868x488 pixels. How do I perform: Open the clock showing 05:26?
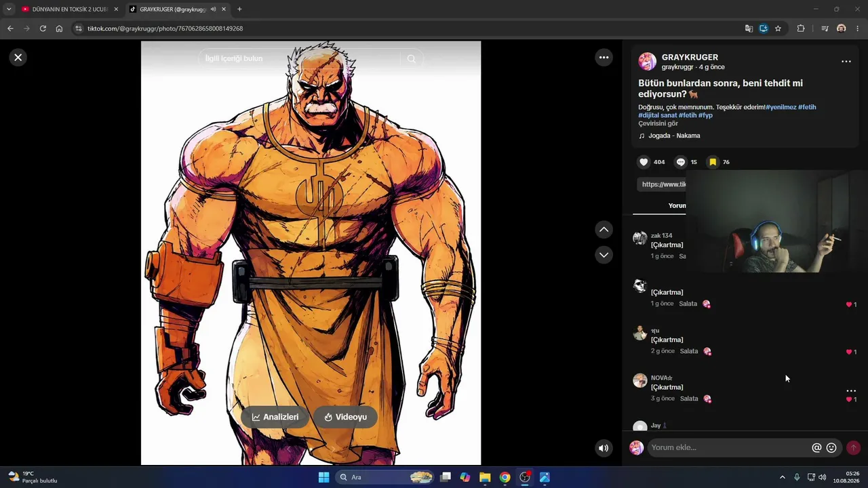tap(847, 477)
